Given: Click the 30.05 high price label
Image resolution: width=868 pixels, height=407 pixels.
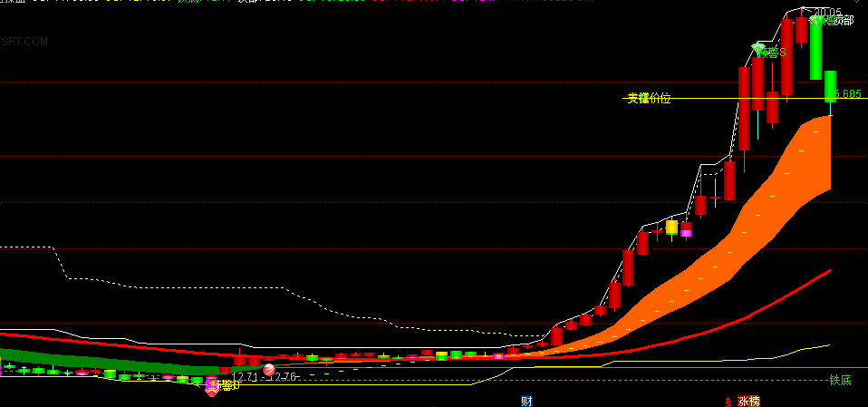Looking at the screenshot, I should (829, 12).
